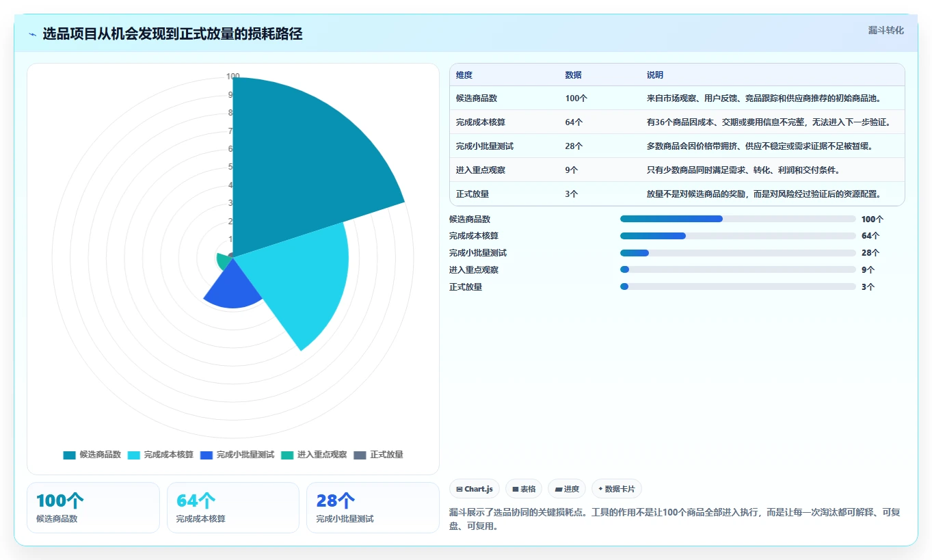Click the 9个 value in the table
This screenshot has width=932, height=560.
(x=572, y=170)
